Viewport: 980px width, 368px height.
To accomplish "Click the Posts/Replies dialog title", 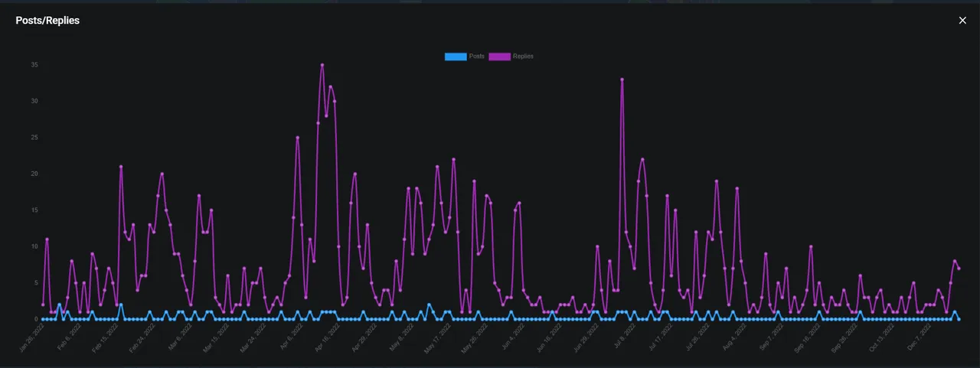I will (x=47, y=21).
